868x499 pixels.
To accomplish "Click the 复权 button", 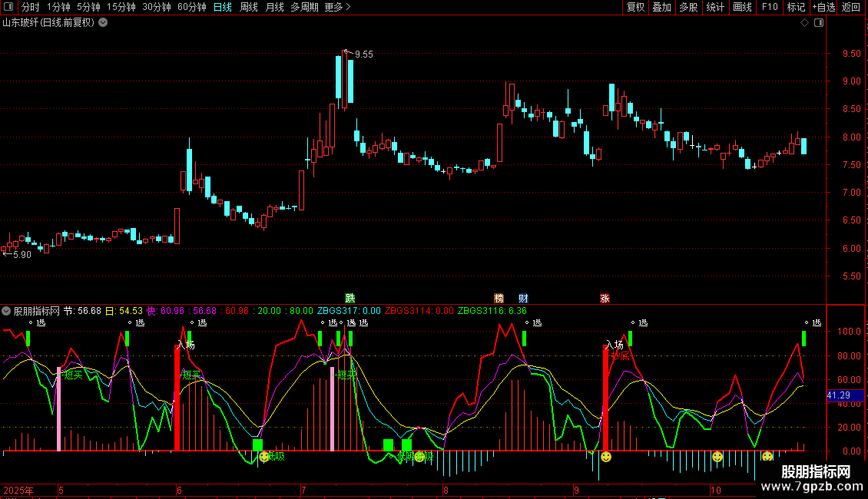I will coord(636,8).
